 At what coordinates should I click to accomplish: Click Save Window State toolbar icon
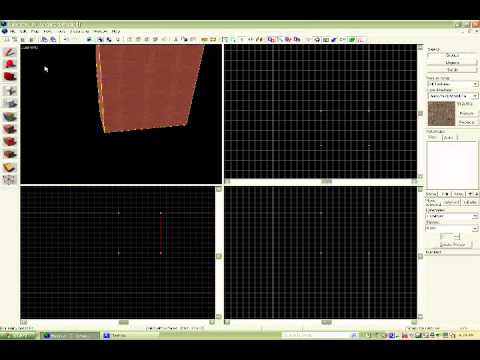(x=53, y=39)
